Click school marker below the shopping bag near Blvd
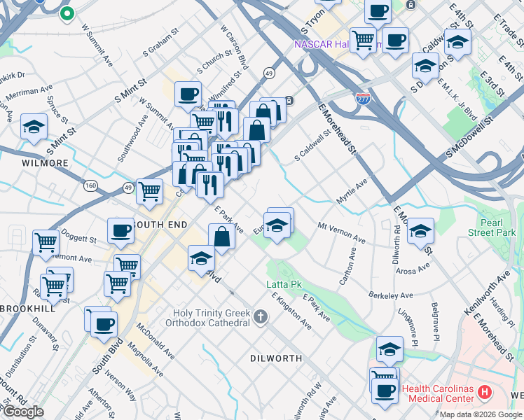 [202, 260]
